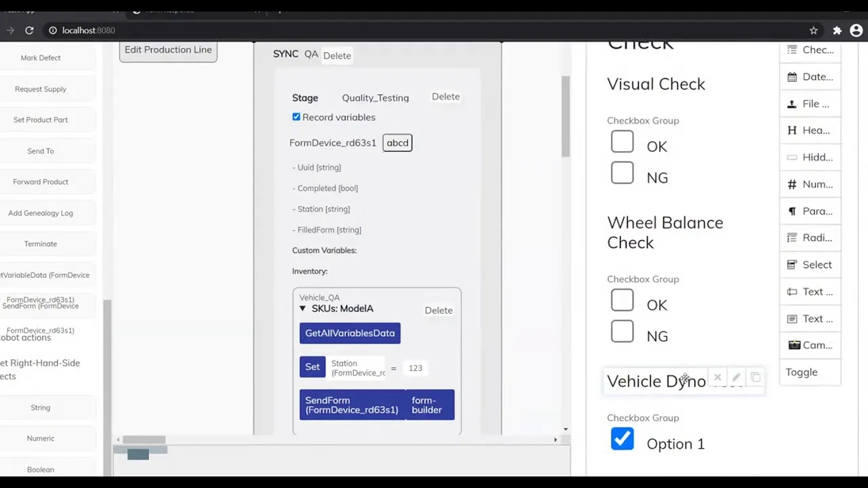The width and height of the screenshot is (868, 488).
Task: Select Mark Defect action in sidebar
Action: click(x=41, y=58)
